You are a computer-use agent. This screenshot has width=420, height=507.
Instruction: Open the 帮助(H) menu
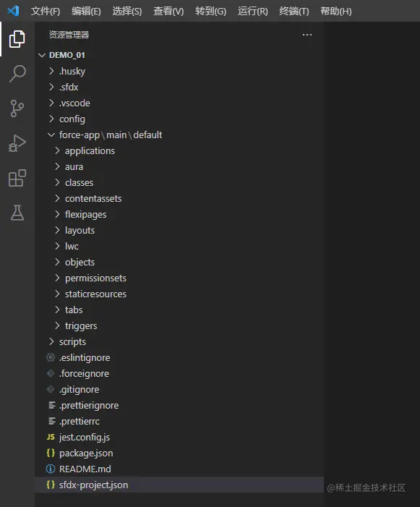[336, 12]
